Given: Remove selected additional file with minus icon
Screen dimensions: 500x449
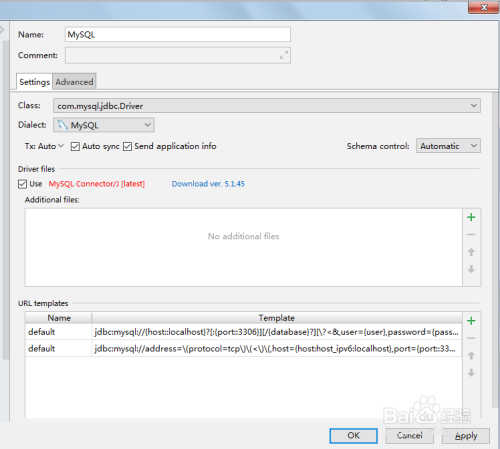Looking at the screenshot, I should (471, 235).
